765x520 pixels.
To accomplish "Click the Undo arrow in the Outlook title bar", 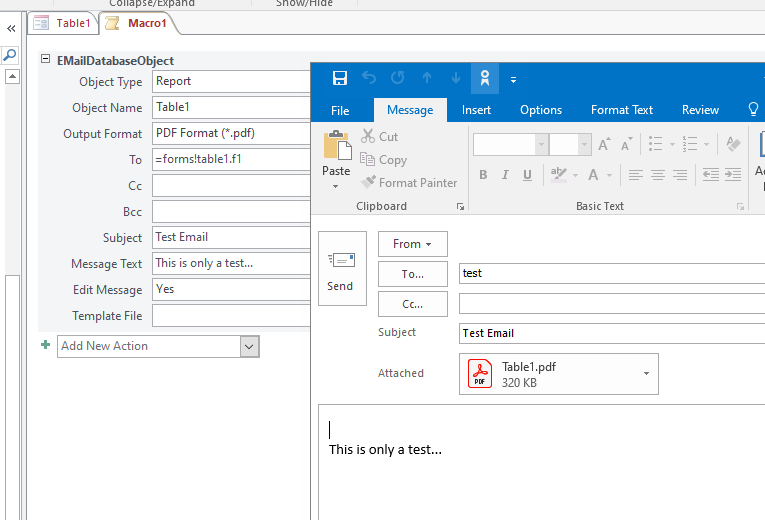I will tap(369, 78).
